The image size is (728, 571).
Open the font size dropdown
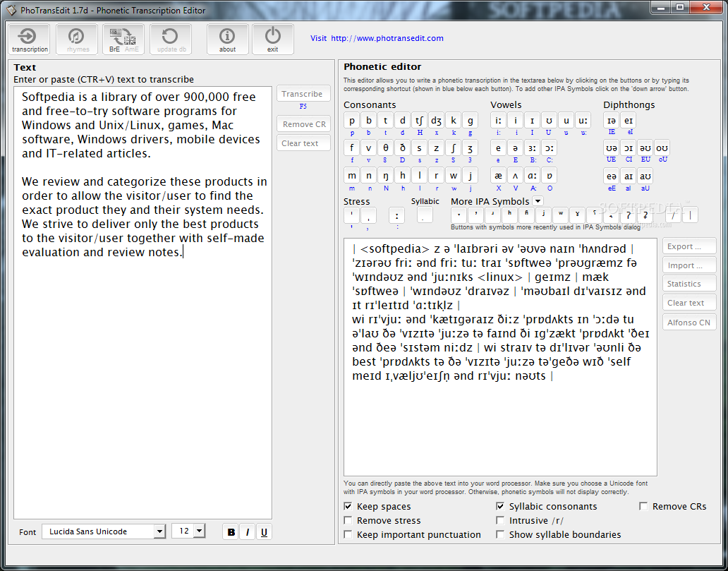tap(199, 531)
